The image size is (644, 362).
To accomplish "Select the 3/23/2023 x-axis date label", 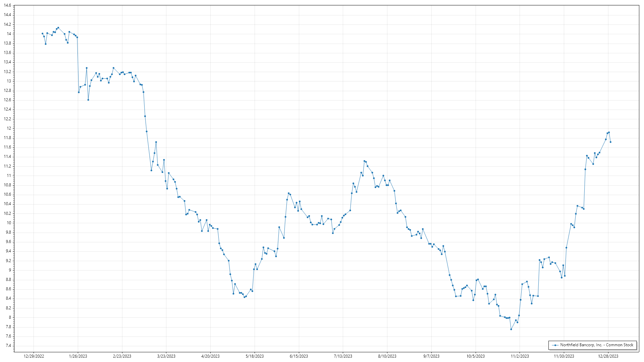I will (166, 356).
